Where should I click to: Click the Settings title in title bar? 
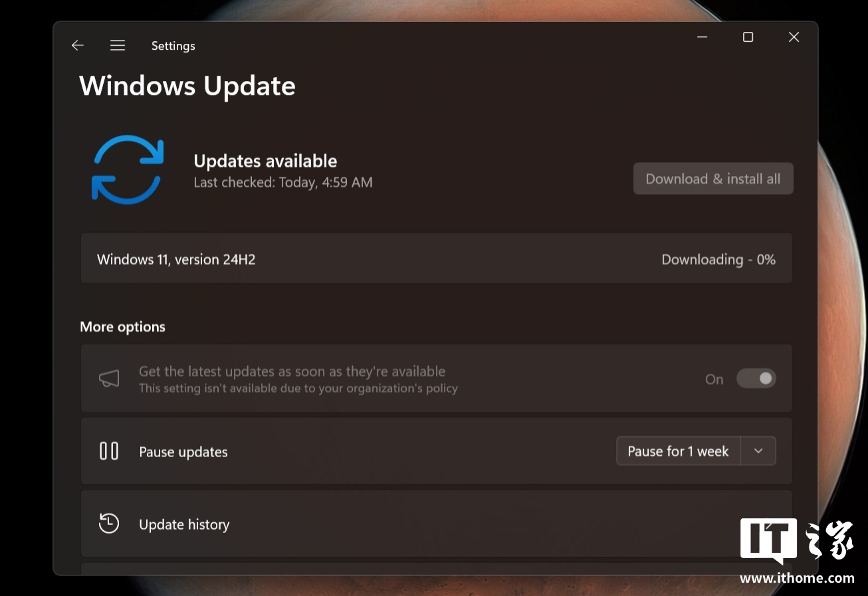173,46
